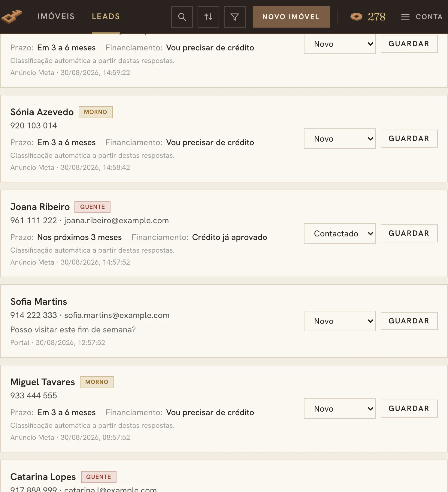Select the lead name Catarina Lopes
The image size is (448, 492).
(x=43, y=477)
